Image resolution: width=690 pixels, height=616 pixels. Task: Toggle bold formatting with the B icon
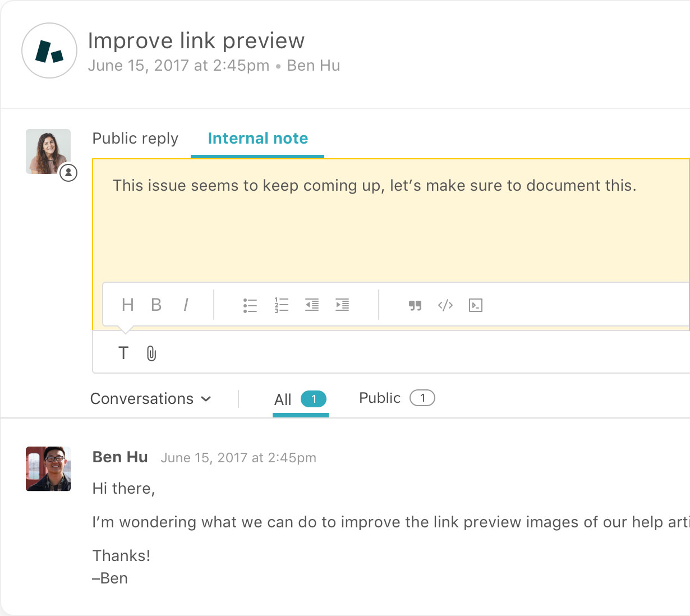[156, 305]
